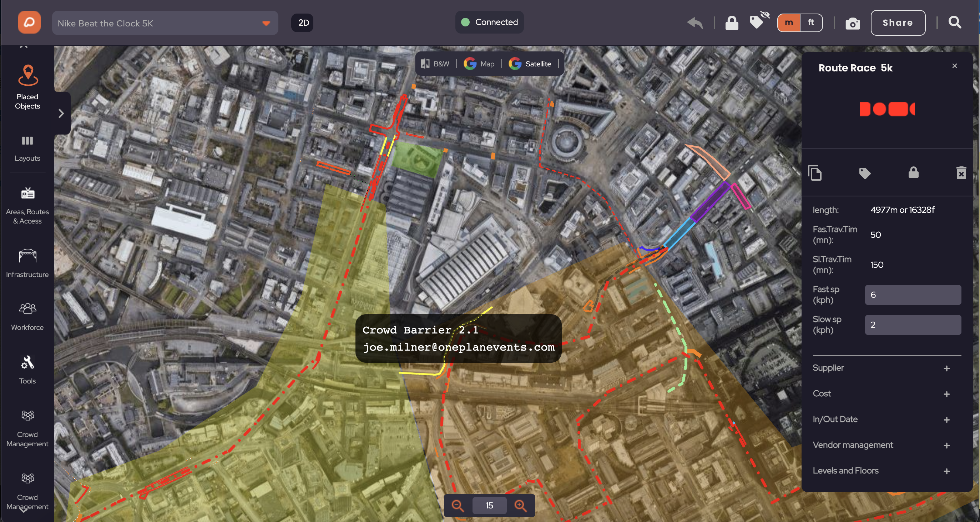Zoom out the map with minus magnifier
Image resolution: width=980 pixels, height=522 pixels.
[457, 506]
